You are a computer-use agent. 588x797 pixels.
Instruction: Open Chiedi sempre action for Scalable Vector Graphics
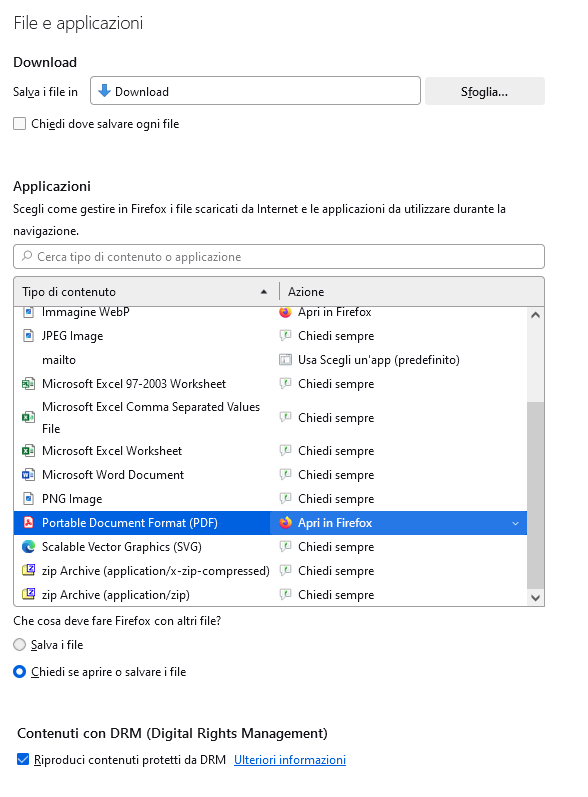(336, 546)
